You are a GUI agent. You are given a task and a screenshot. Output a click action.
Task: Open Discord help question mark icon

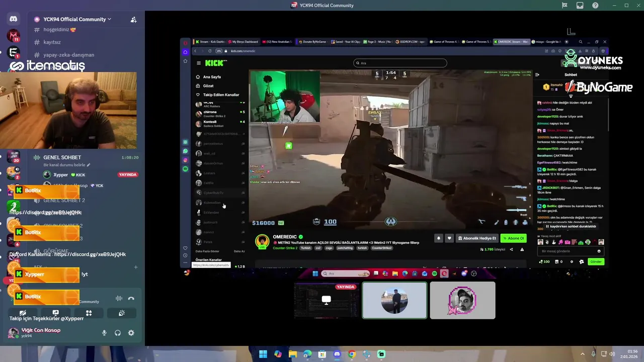click(595, 6)
